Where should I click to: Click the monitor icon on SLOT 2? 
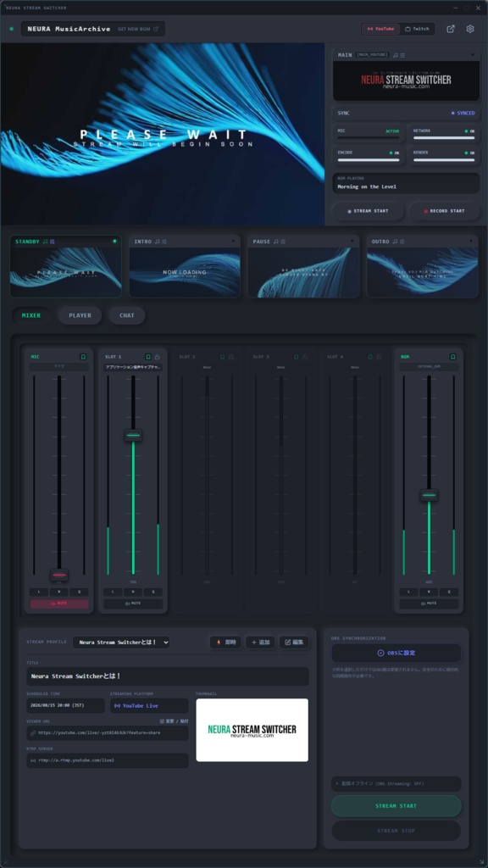coord(223,357)
